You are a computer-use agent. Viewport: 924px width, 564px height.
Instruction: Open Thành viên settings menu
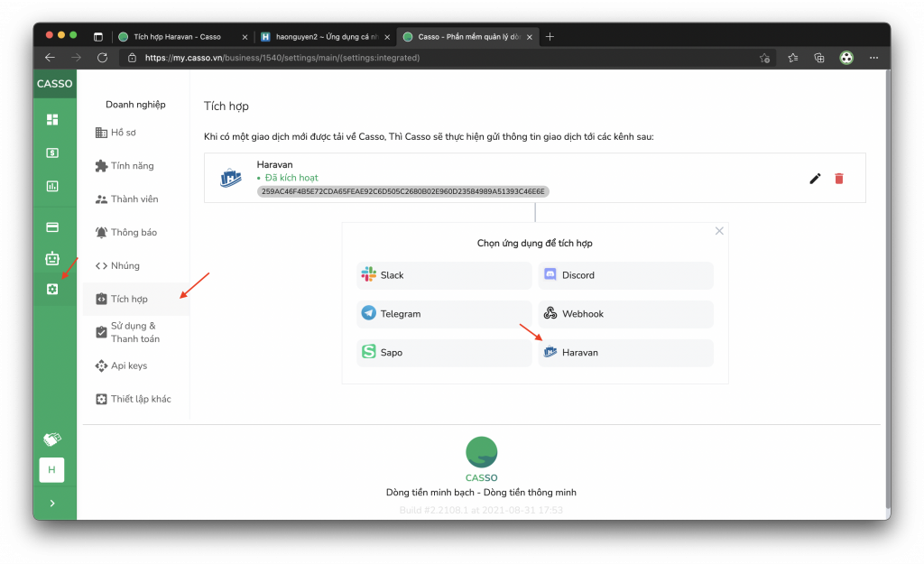(136, 199)
